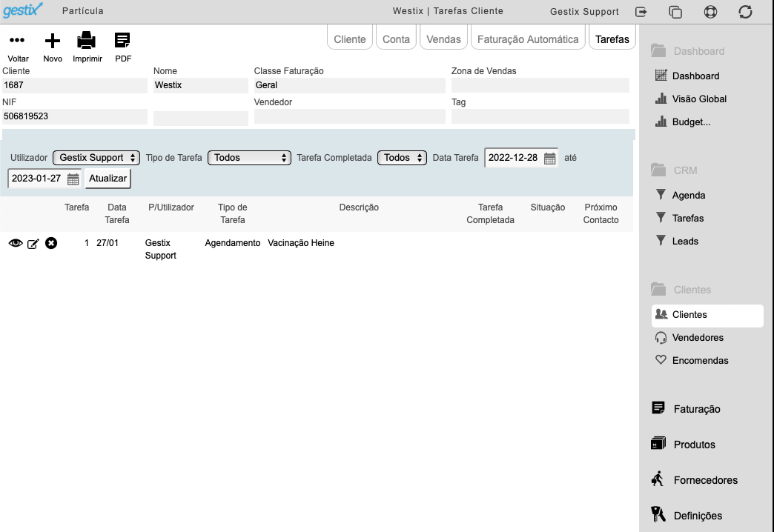774x532 pixels.
Task: Click Próximo Contacto column header
Action: (x=601, y=213)
